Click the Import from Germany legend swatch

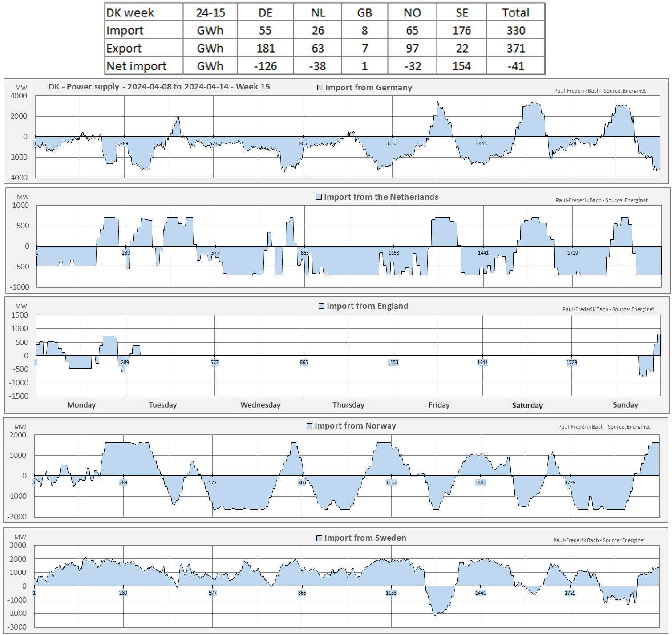pos(320,88)
